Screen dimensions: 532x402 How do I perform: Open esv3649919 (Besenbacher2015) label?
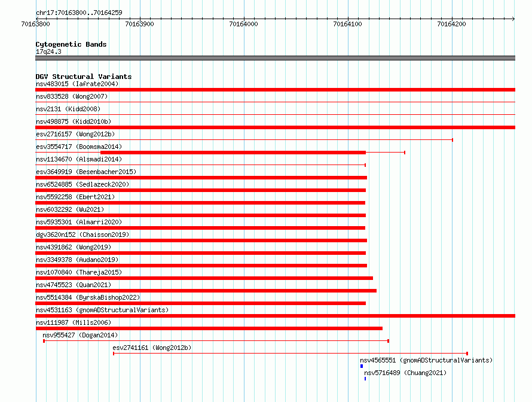(86, 172)
